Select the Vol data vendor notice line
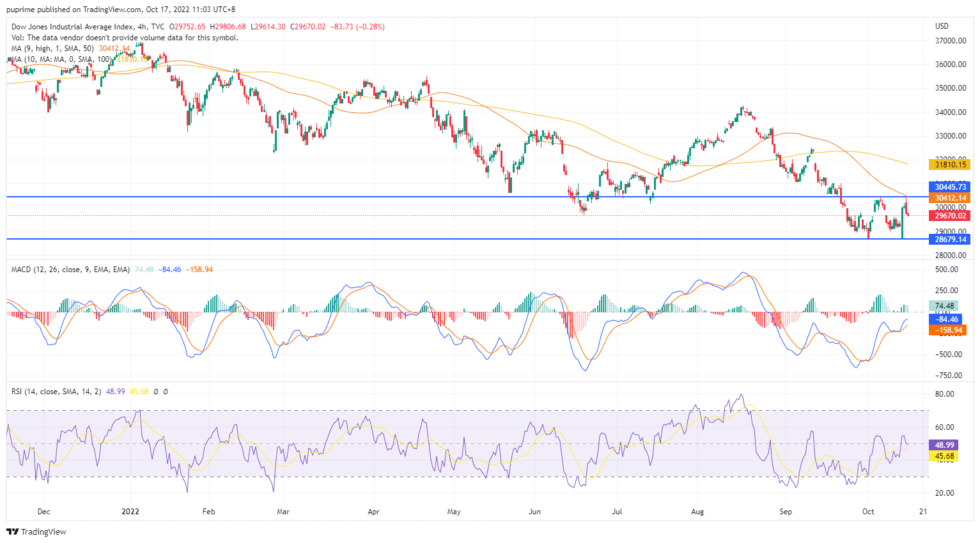The width and height of the screenshot is (980, 543). tap(125, 38)
